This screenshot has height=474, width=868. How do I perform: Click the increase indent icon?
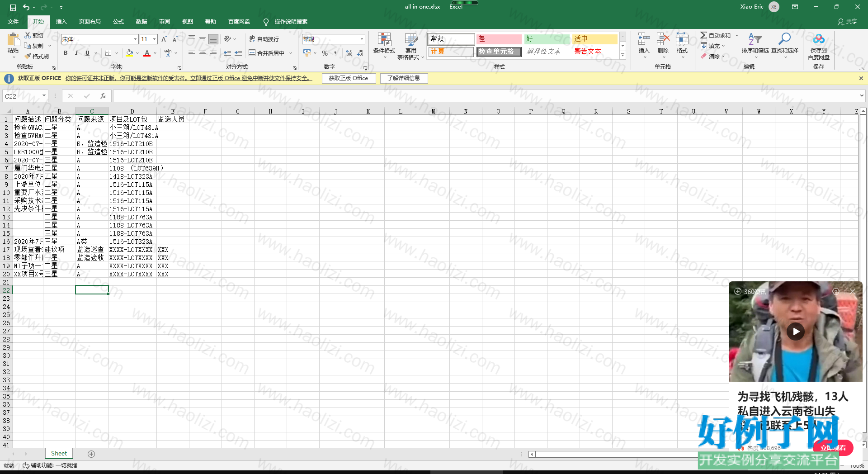pyautogui.click(x=238, y=53)
